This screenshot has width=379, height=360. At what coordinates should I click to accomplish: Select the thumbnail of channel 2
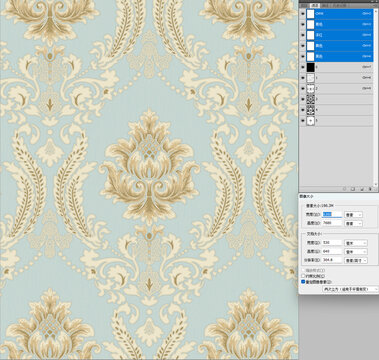[x=311, y=88]
